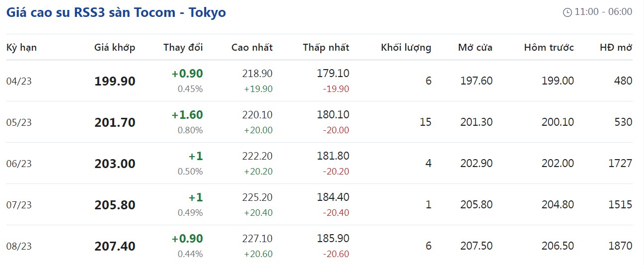
Task: Select the 04/23 contract term row
Action: (19, 81)
